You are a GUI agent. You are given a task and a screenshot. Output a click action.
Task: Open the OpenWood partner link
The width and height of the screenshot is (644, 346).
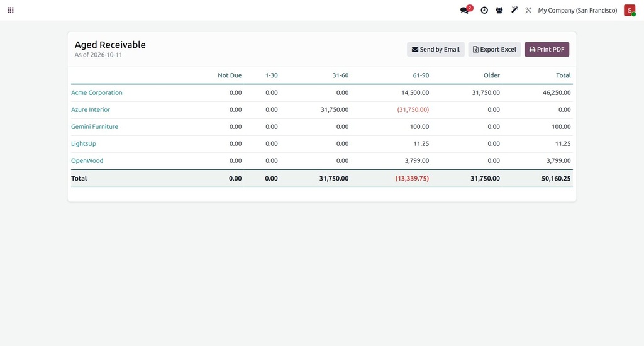point(87,160)
